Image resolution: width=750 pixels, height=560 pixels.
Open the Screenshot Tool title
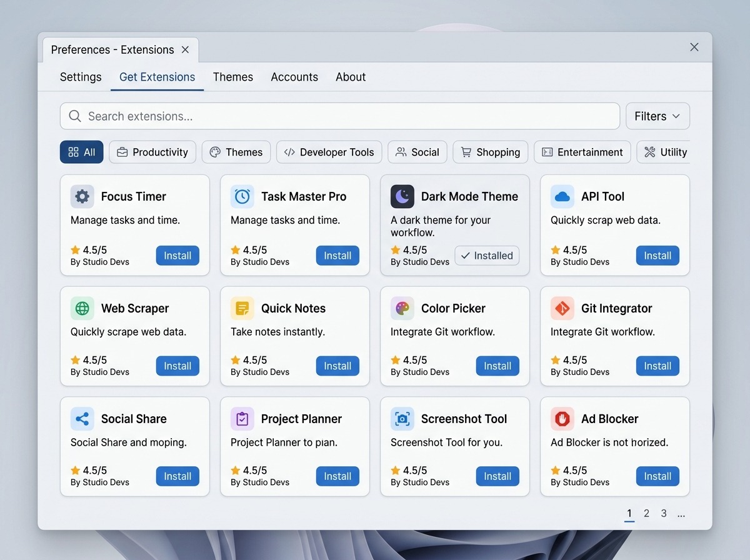464,419
